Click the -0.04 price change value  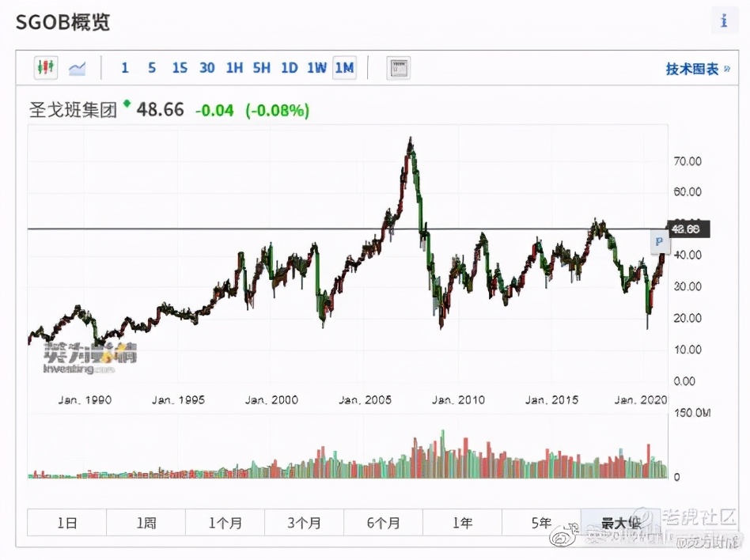coord(214,111)
